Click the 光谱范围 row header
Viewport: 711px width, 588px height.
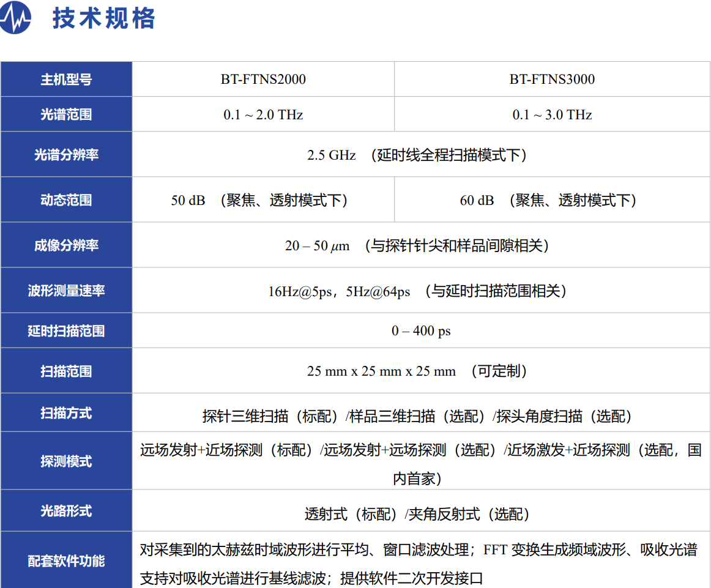66,114
